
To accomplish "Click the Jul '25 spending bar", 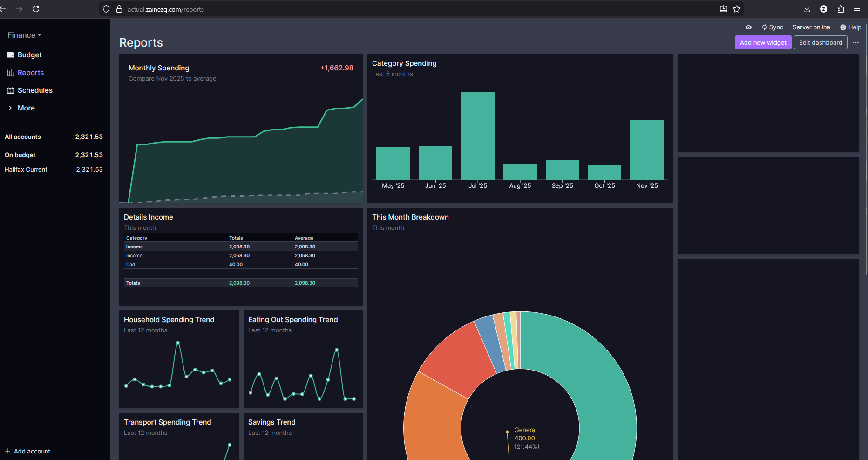I will (478, 136).
